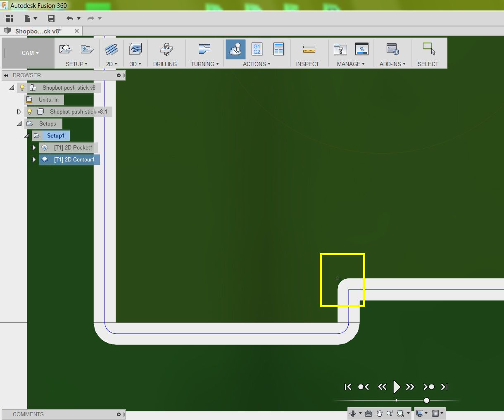Click the Simulate toolpath icon
Image resolution: width=504 pixels, height=420 pixels.
pyautogui.click(x=235, y=50)
